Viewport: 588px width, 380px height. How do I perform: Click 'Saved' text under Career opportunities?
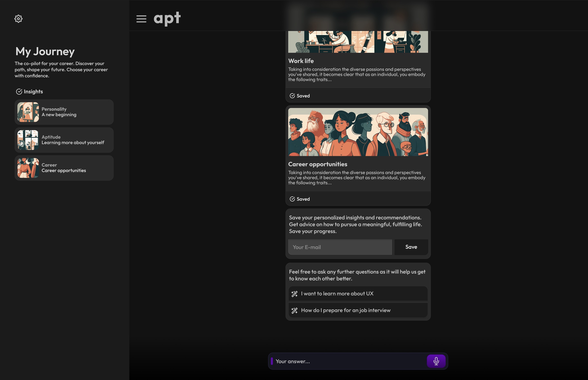point(303,199)
